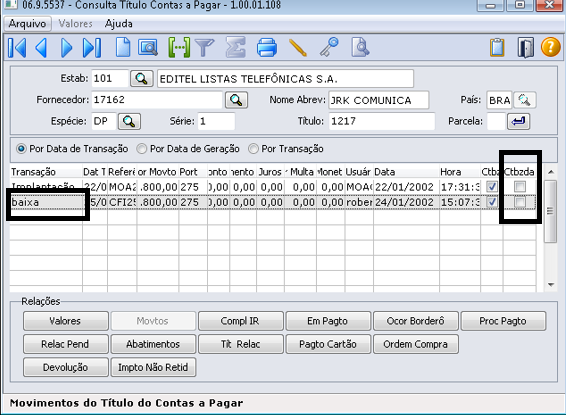The width and height of the screenshot is (567, 415).
Task: Click the Transação column header
Action: point(46,172)
